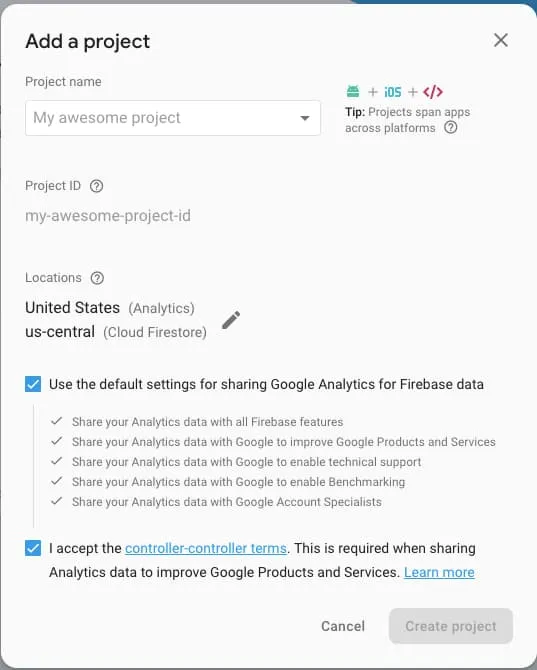Image resolution: width=537 pixels, height=670 pixels.
Task: Edit locations with the pencil icon
Action: click(231, 320)
